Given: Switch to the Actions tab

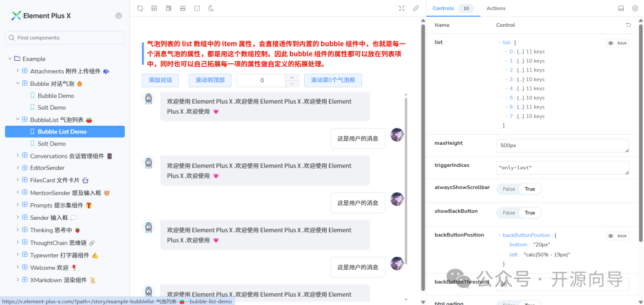Looking at the screenshot, I should 496,8.
